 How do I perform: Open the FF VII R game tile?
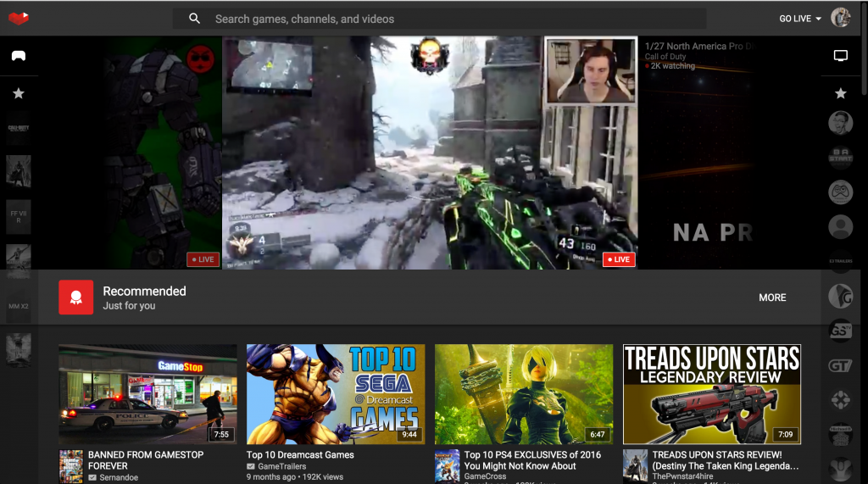coord(19,216)
